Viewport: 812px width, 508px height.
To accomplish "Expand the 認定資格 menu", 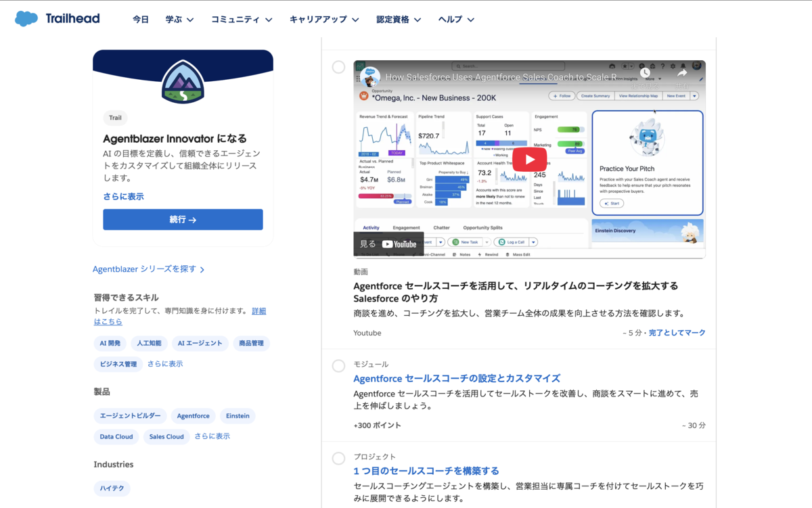I will click(399, 20).
